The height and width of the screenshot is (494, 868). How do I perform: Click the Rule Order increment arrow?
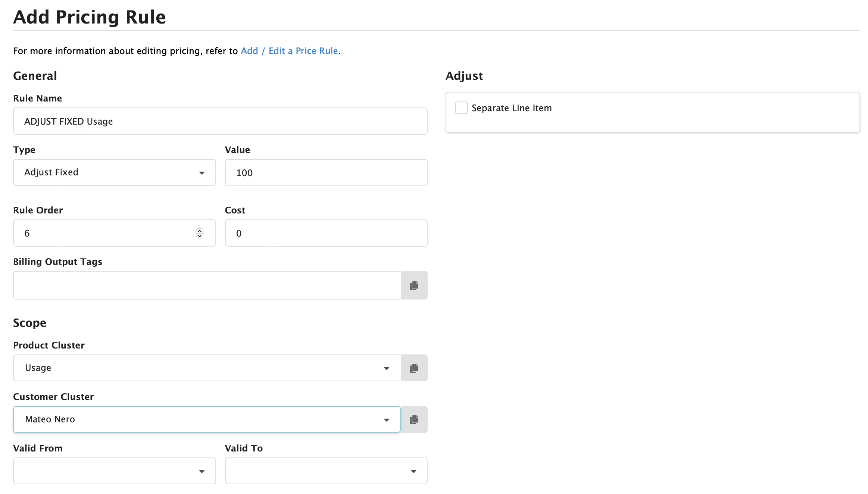(x=200, y=231)
